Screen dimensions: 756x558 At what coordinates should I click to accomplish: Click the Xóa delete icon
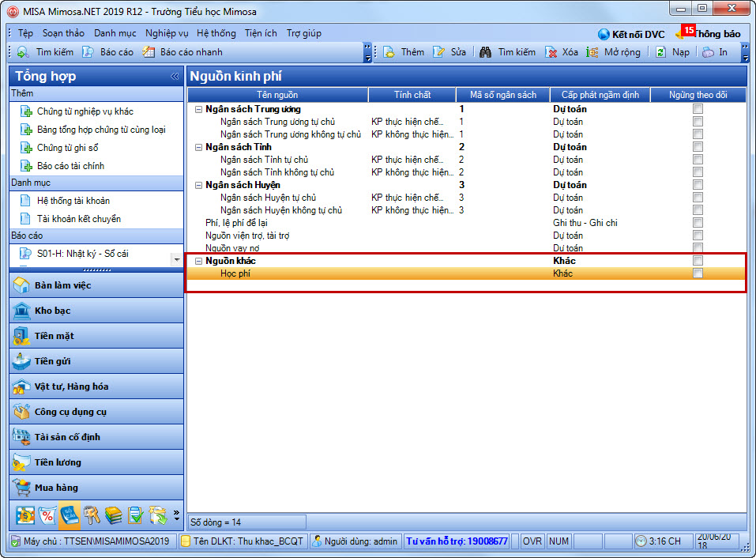551,52
